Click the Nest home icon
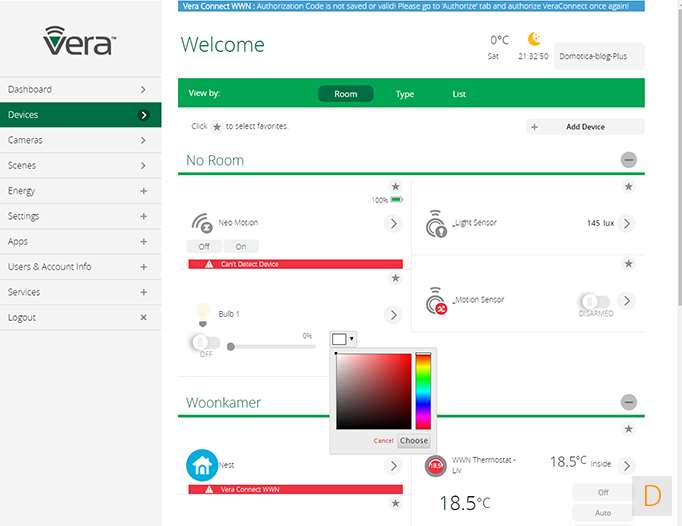 (x=202, y=465)
